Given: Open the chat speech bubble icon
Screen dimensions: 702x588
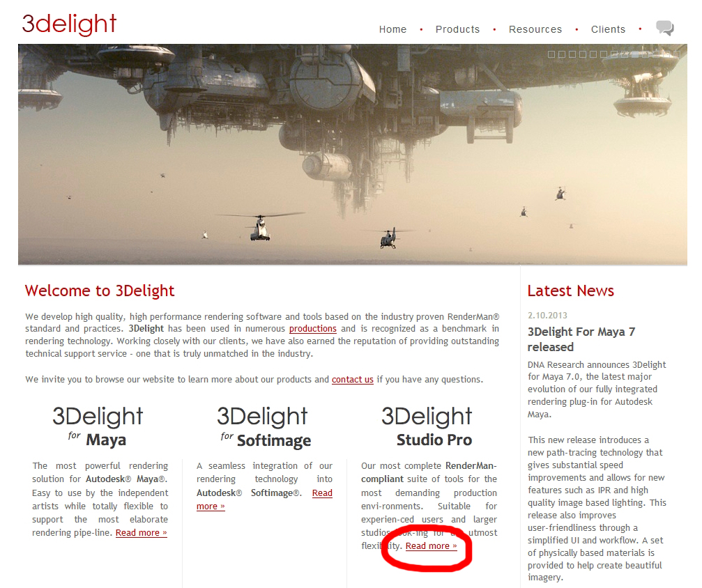Looking at the screenshot, I should pyautogui.click(x=665, y=28).
